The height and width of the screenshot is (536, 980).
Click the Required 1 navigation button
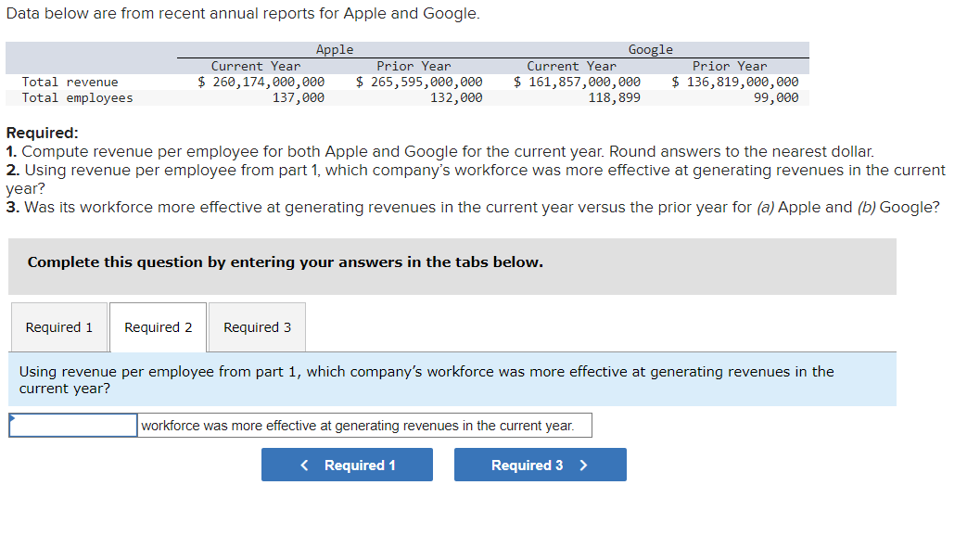(346, 464)
